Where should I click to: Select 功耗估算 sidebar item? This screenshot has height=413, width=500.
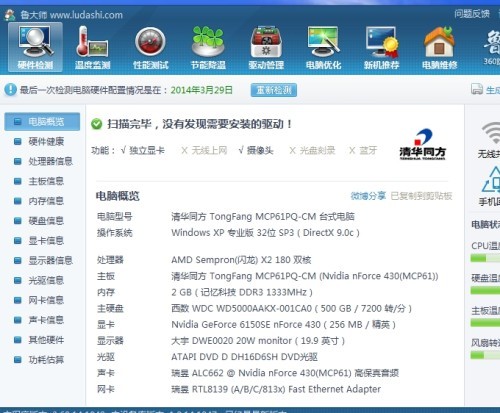42,360
